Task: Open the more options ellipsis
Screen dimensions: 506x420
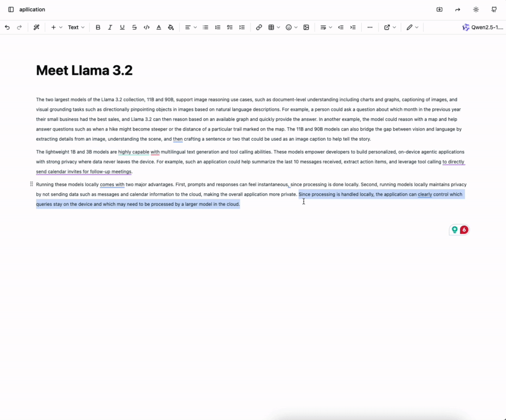Action: click(370, 27)
